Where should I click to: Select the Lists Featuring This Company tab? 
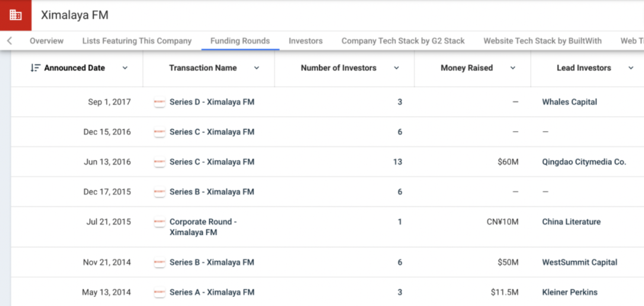pyautogui.click(x=137, y=41)
